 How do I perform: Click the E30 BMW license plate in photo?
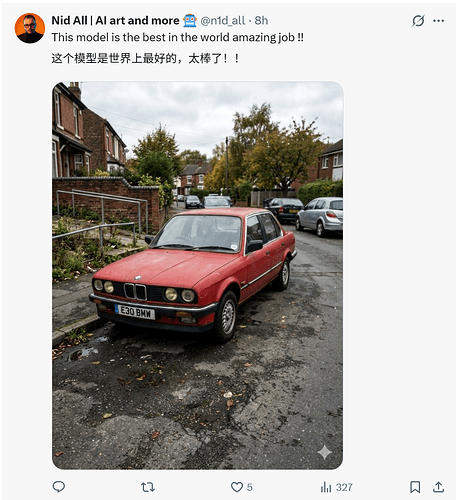[x=135, y=311]
